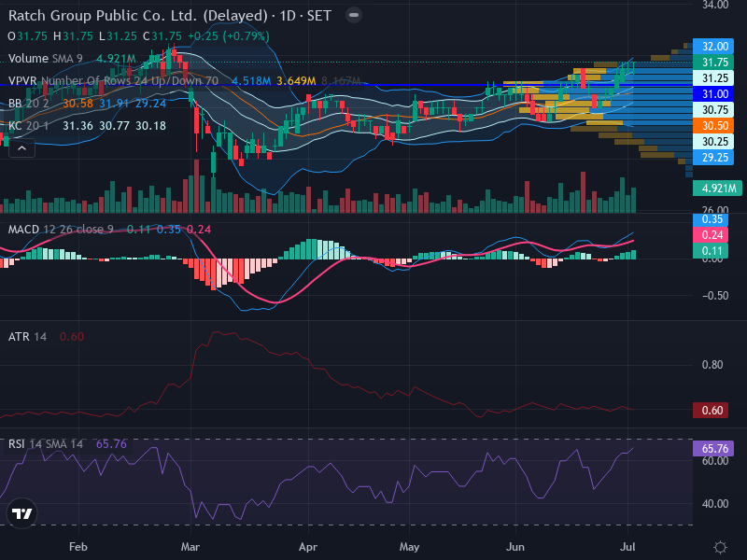Click the 1D interval in the title
747x560 pixels.
288,16
